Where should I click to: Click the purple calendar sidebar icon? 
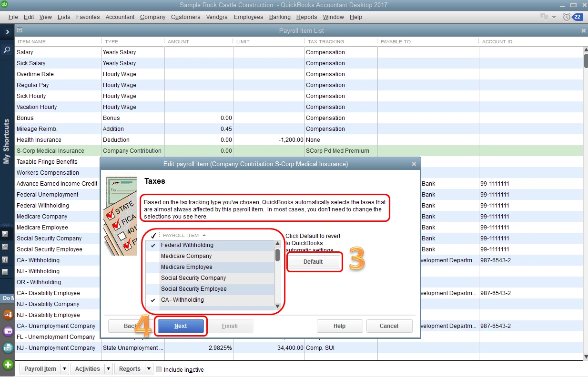[x=8, y=331]
